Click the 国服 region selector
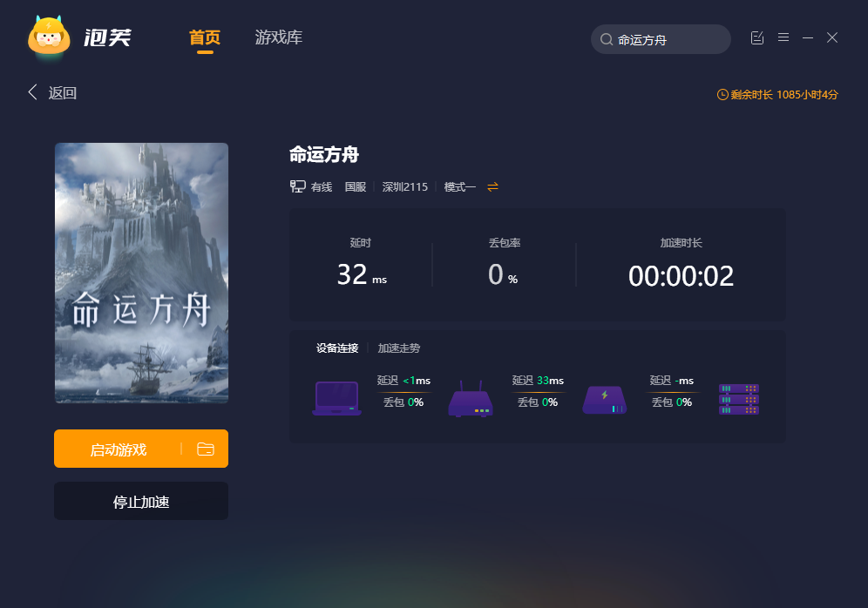This screenshot has width=868, height=608. (x=356, y=187)
